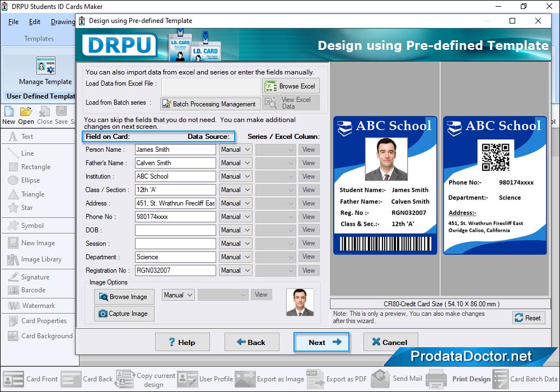560x392 pixels.
Task: Open Session data source dropdown
Action: 235,244
